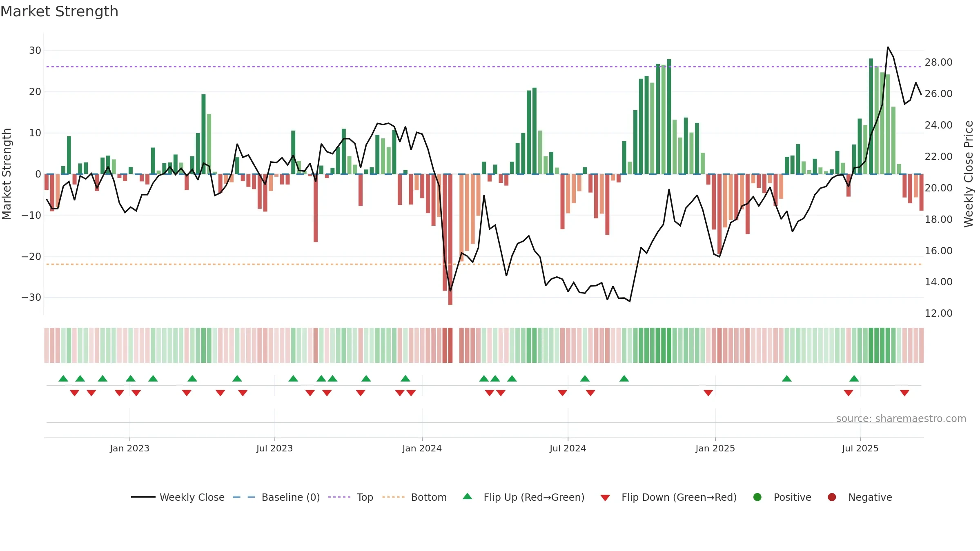Viewport: 980px width, 551px height.
Task: Click the Jan 2024 x-axis label
Action: tap(422, 448)
